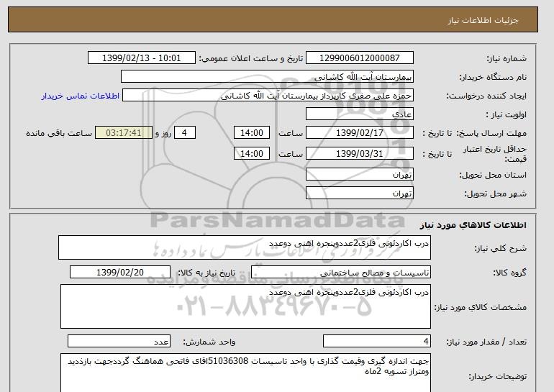Click buyer explanations text area
Screen dimensions: 554x392
pos(245,373)
